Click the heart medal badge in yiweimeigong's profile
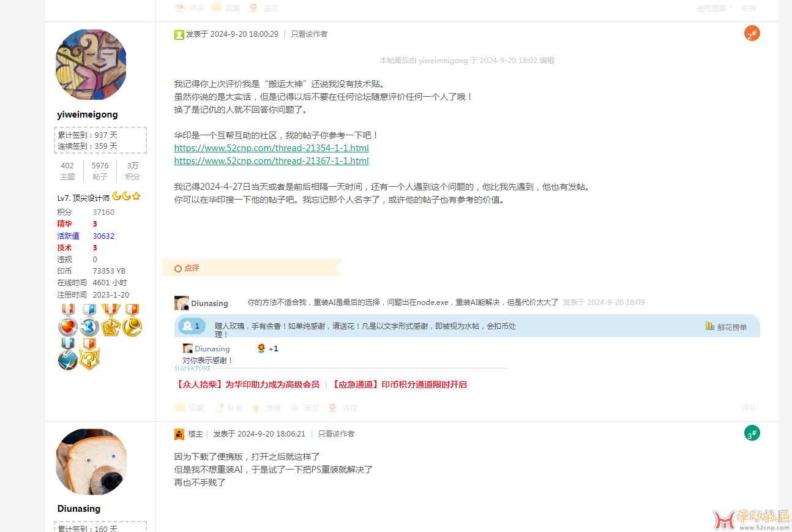Viewport: 792px width, 532px height. (67, 327)
